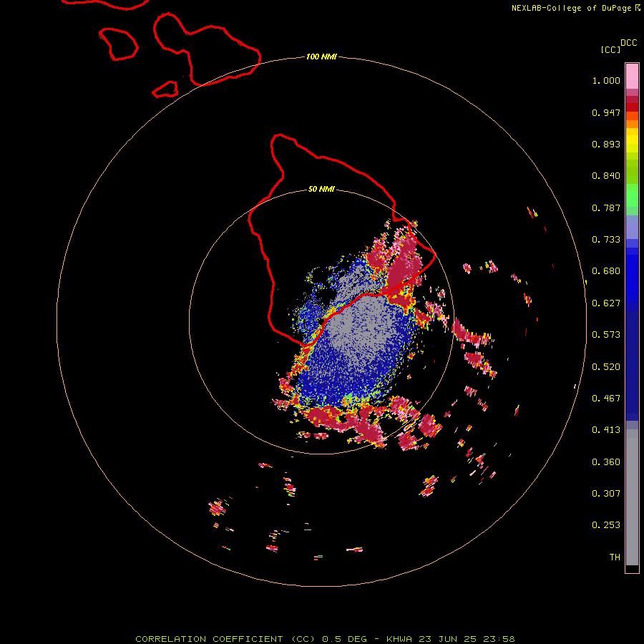The image size is (644, 644).
Task: Click the 0.573 color scale value
Action: [606, 335]
